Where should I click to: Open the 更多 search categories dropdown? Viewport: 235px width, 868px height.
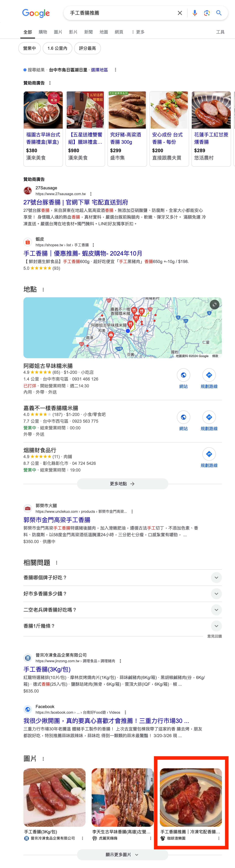(138, 32)
